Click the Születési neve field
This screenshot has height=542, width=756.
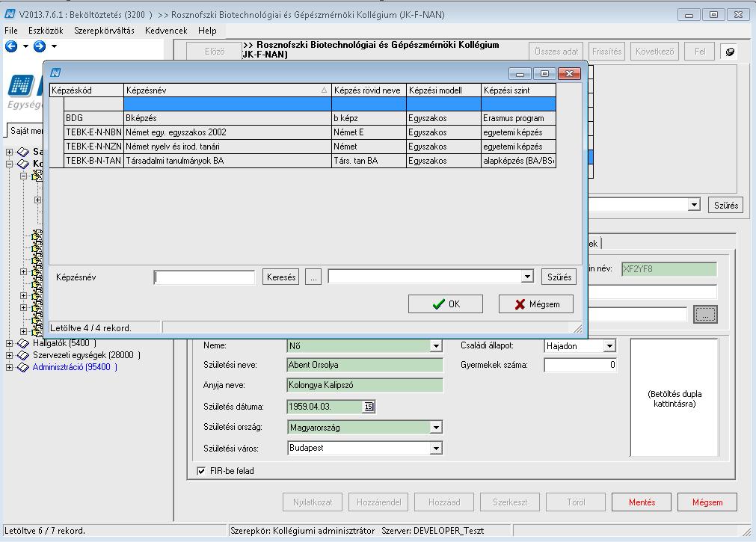tap(364, 365)
